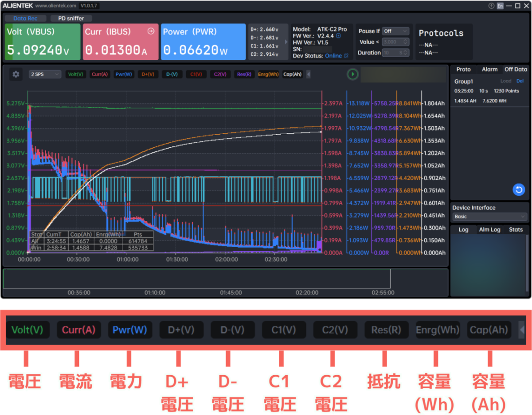Viewport: 532px width, 415px height.
Task: Open the Alm Log tab
Action: click(x=489, y=229)
